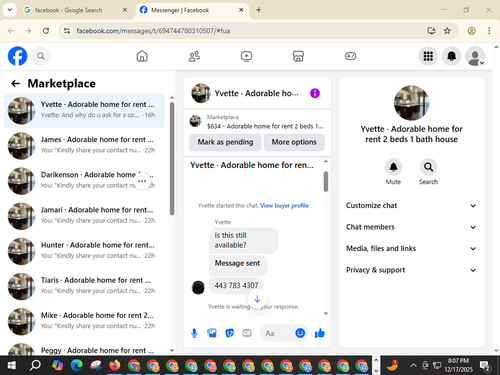500x375 pixels.
Task: Open the Gaming controller icon
Action: pos(350,56)
